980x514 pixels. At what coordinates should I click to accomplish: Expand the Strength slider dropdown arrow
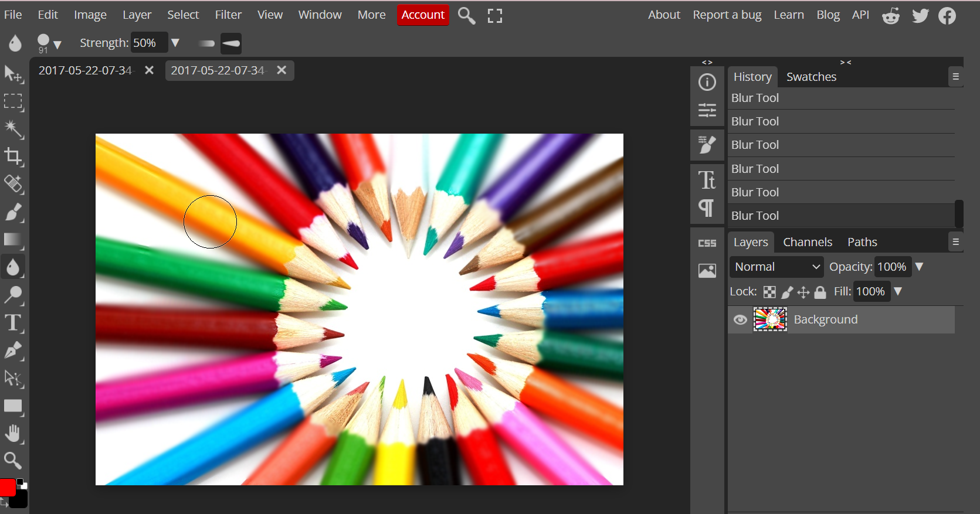click(x=175, y=43)
